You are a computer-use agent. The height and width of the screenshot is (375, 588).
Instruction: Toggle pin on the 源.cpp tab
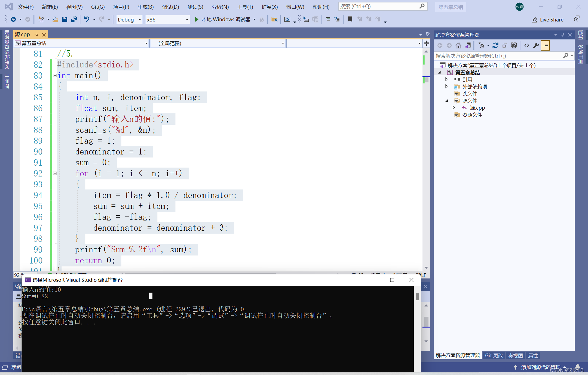pos(36,35)
